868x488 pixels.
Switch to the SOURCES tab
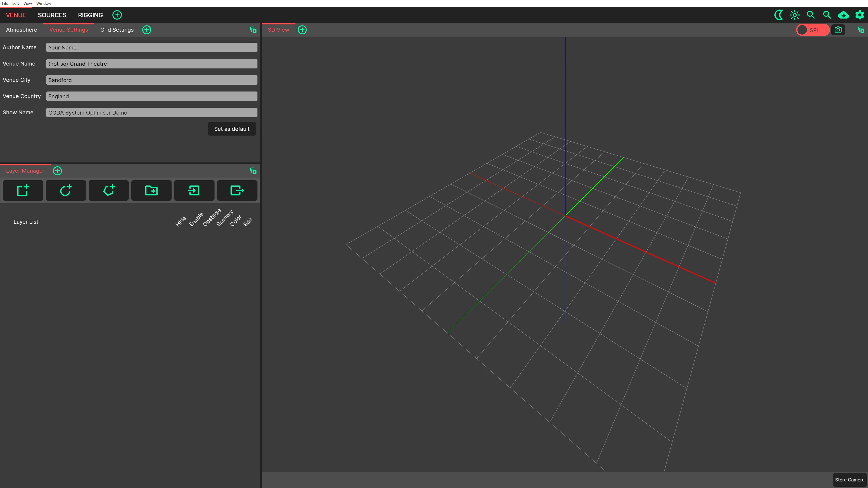click(x=52, y=15)
